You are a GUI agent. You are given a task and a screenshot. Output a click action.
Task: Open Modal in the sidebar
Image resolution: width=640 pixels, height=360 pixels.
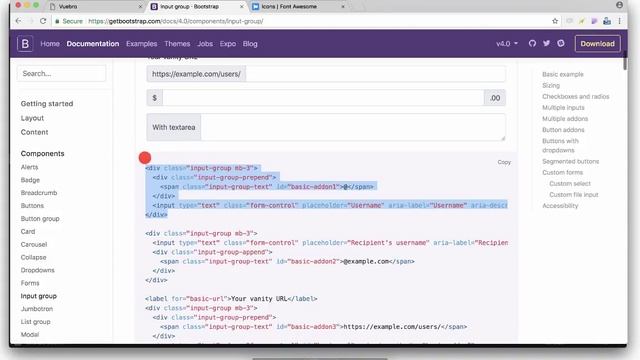click(x=30, y=335)
